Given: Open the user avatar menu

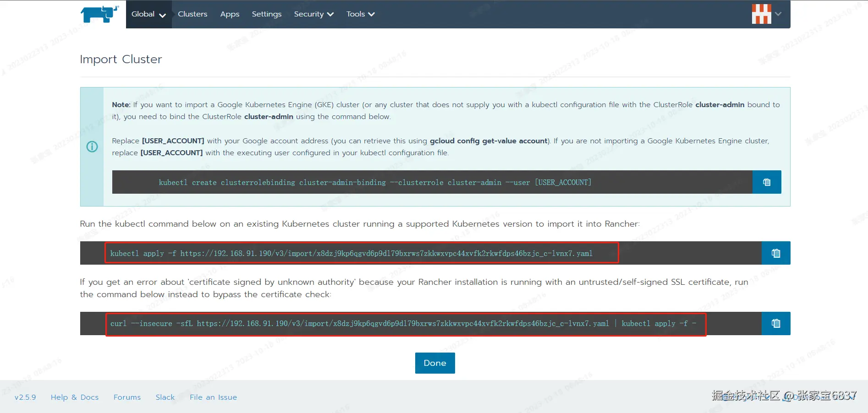Looking at the screenshot, I should (762, 14).
